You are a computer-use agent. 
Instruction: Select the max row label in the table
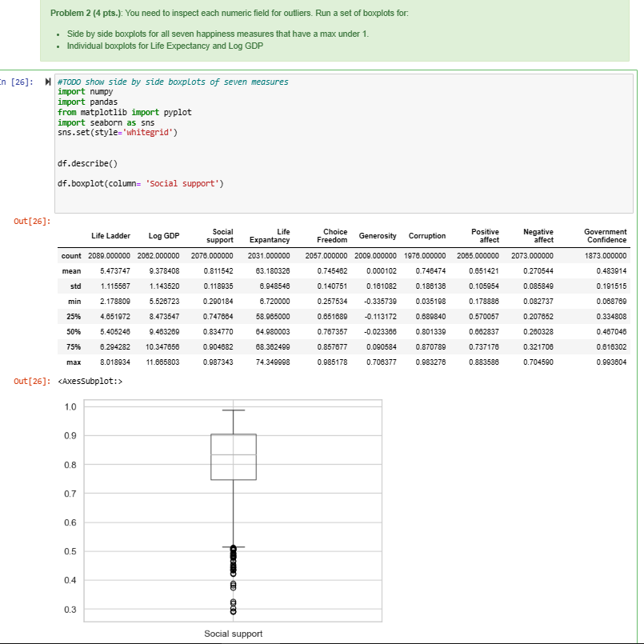(x=74, y=362)
